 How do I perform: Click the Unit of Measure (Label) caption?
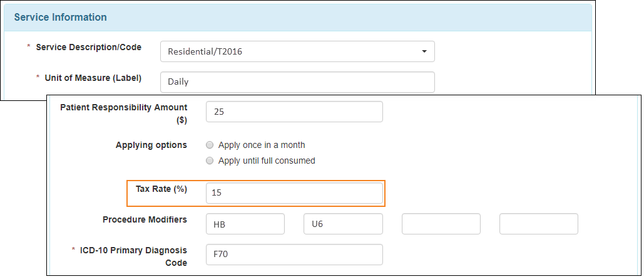pos(93,78)
